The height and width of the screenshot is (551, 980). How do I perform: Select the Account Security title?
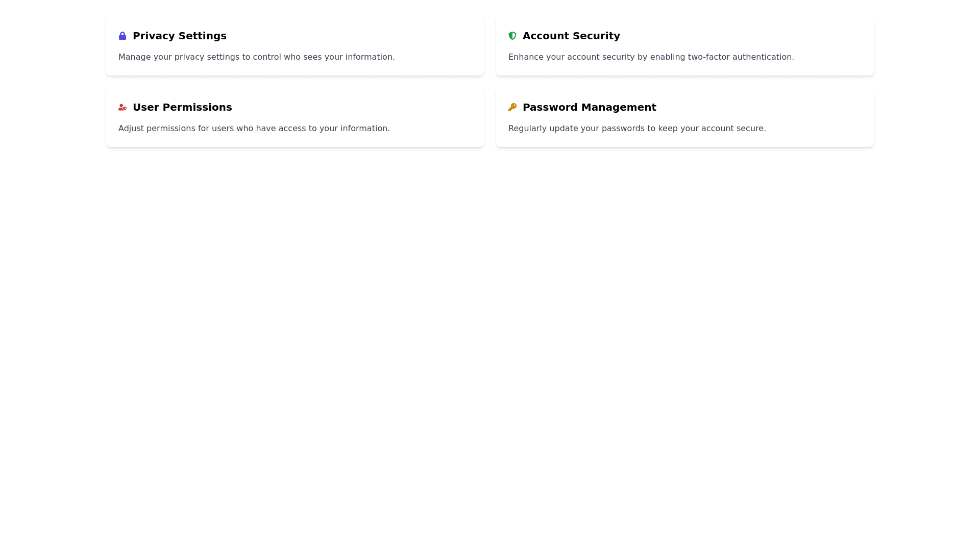coord(571,36)
